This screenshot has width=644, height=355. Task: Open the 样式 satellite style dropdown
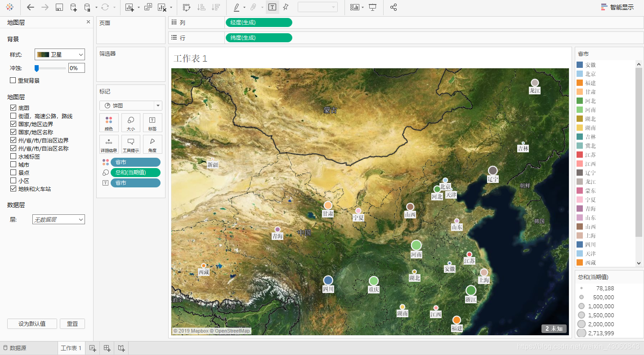click(x=60, y=54)
